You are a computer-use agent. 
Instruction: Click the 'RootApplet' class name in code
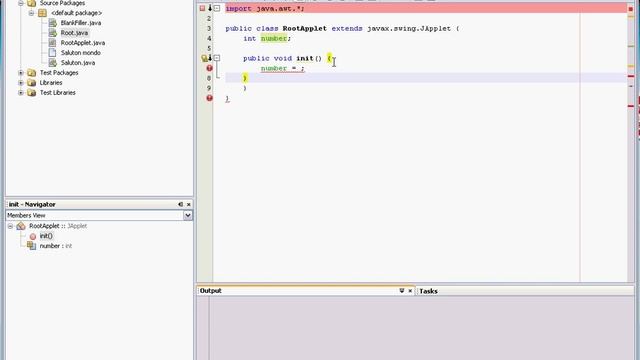[304, 29]
